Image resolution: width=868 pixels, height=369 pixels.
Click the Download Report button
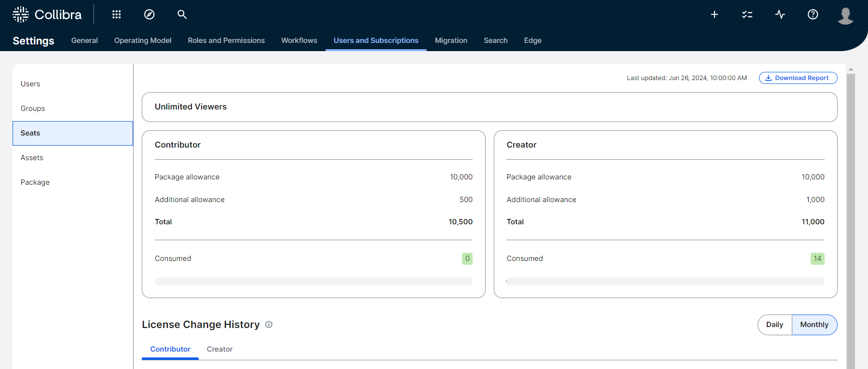point(798,78)
